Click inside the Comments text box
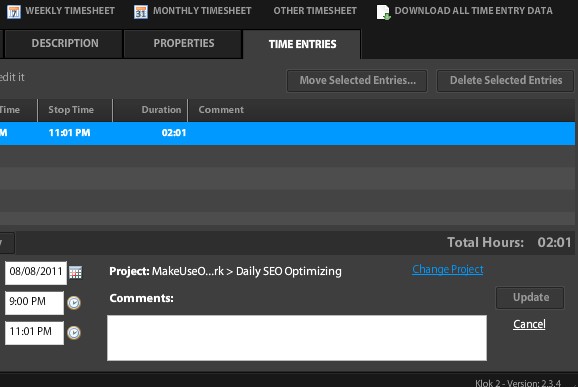 click(x=297, y=338)
